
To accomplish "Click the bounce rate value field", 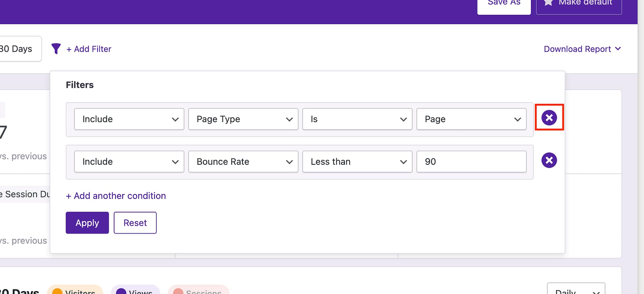I will 471,162.
